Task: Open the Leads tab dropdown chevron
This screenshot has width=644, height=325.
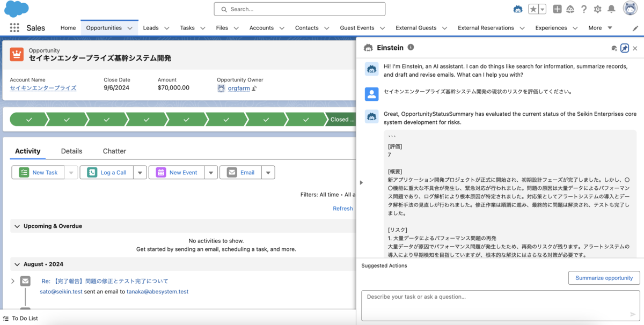Action: (166, 28)
